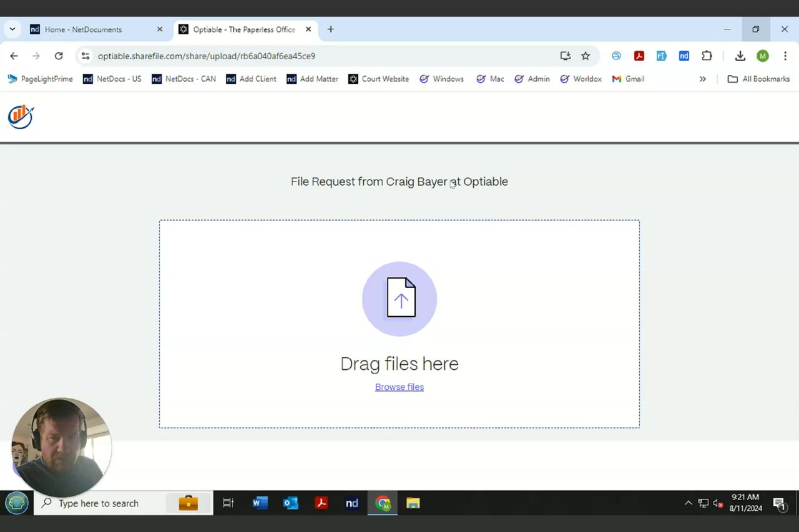Click the taskbar search box
799x532 pixels.
[x=124, y=503]
